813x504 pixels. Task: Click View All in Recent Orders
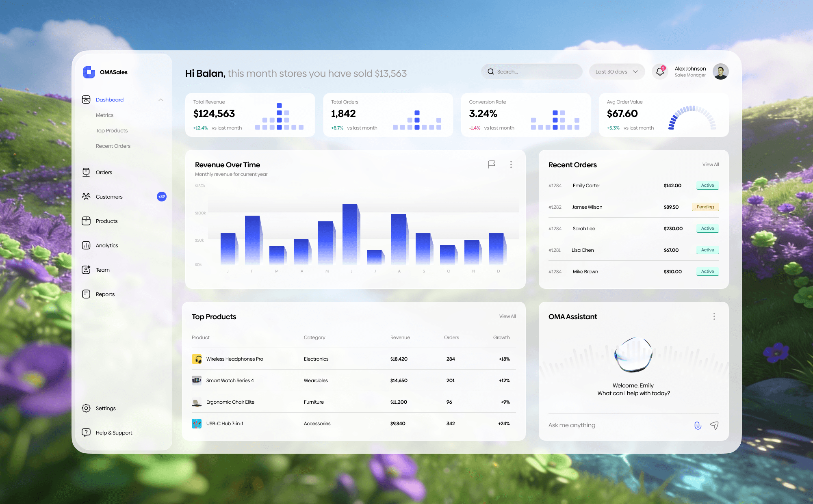click(710, 164)
